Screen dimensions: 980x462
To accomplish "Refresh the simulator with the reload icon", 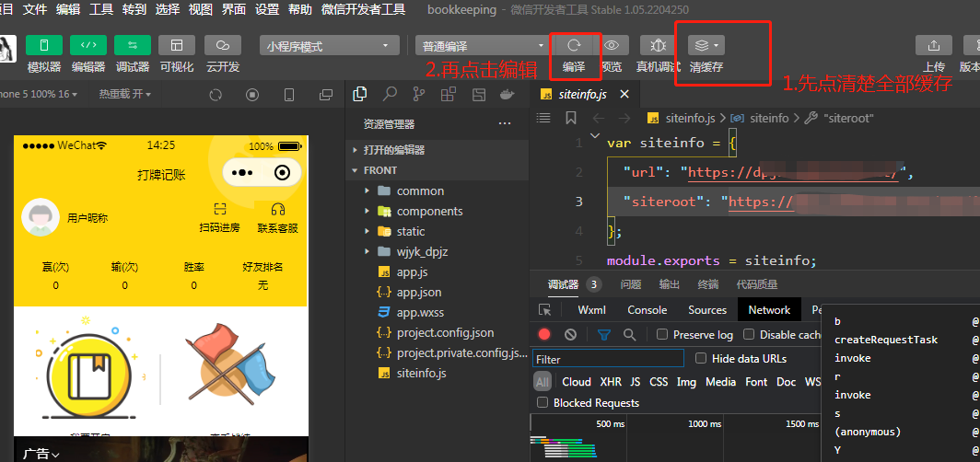I will (x=216, y=95).
